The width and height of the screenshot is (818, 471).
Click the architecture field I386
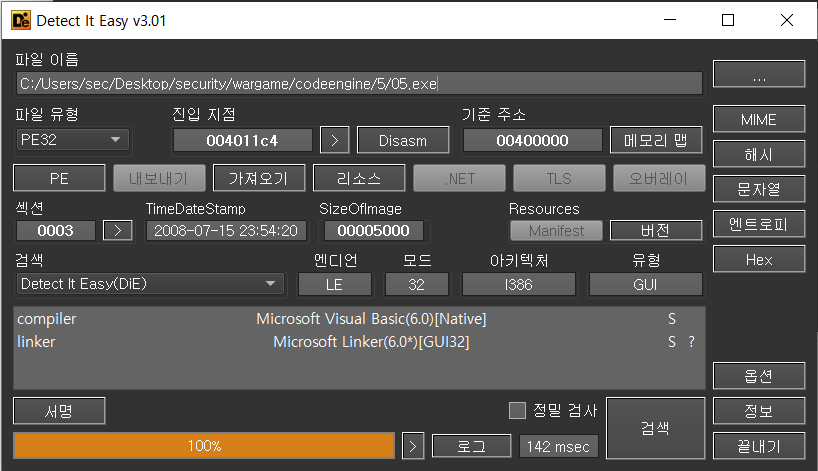[519, 284]
